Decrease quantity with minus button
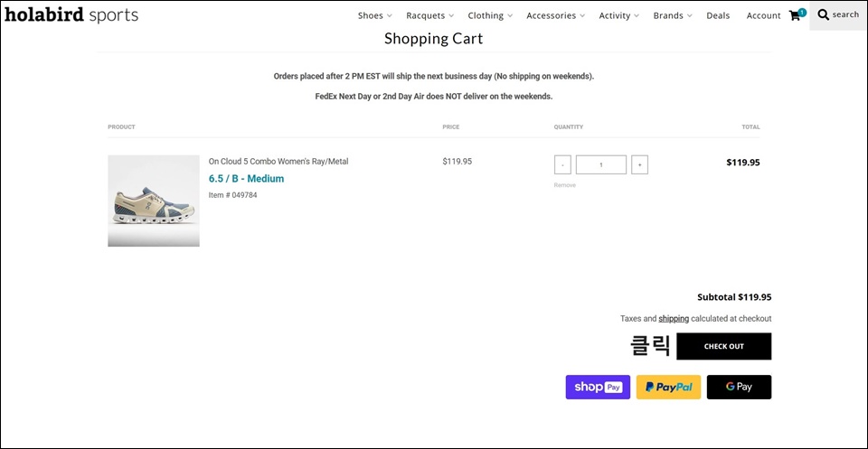 (562, 164)
